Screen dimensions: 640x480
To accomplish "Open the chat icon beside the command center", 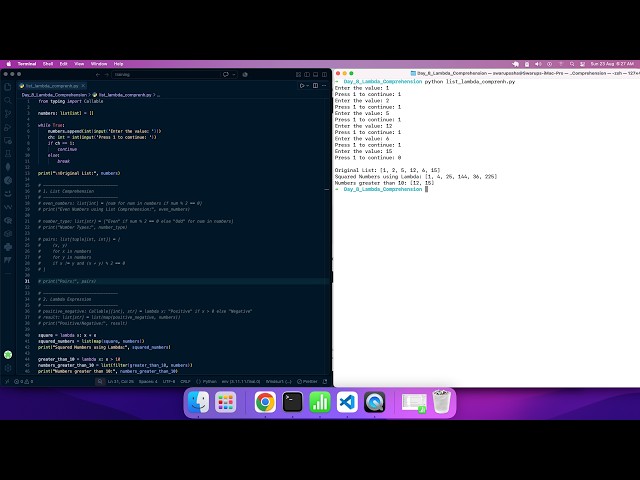I will tap(226, 75).
